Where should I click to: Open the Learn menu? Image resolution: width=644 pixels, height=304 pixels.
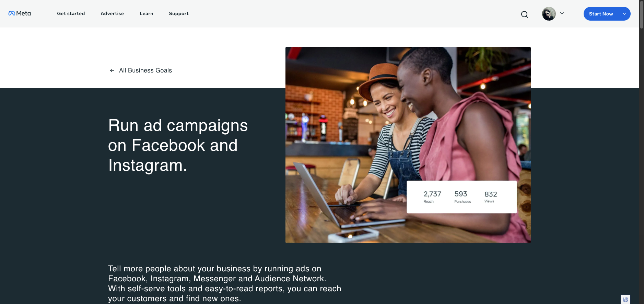147,13
